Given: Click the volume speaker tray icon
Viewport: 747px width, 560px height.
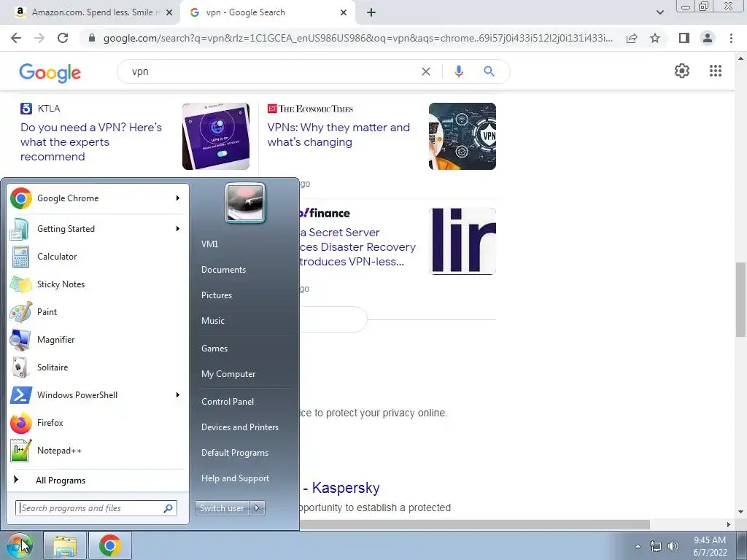Looking at the screenshot, I should [x=673, y=546].
